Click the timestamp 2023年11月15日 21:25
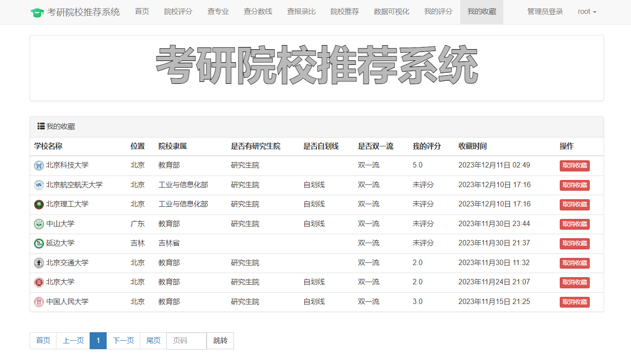 (494, 301)
